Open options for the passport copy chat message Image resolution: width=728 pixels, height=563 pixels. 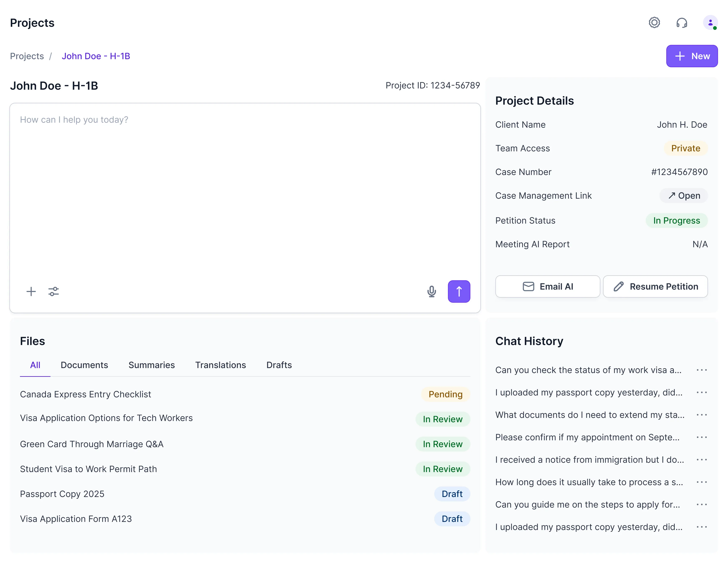pos(702,392)
